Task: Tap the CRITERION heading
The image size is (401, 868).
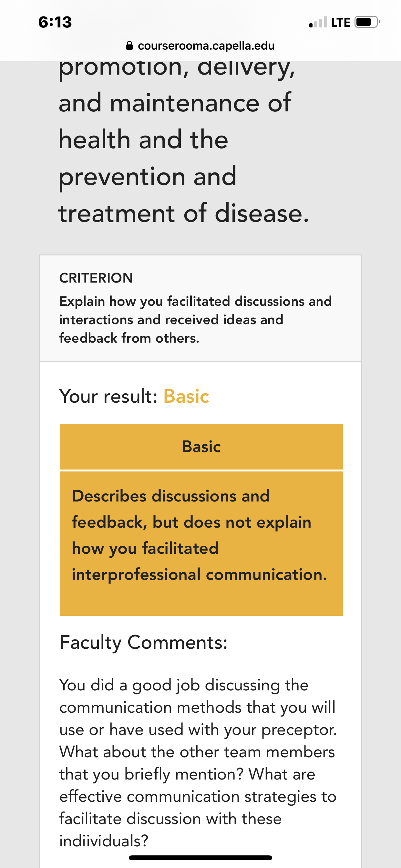Action: pos(96,278)
